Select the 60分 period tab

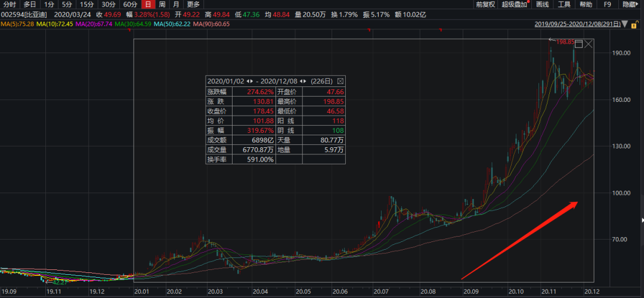[x=130, y=4]
